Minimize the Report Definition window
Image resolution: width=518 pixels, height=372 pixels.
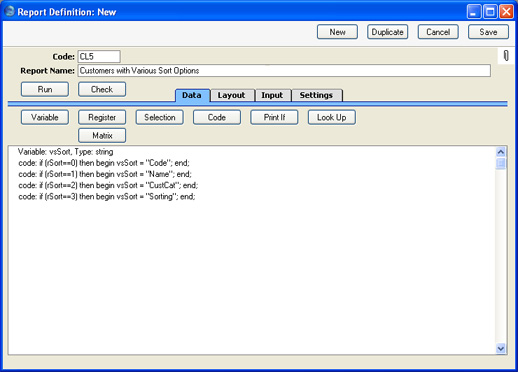(474, 12)
